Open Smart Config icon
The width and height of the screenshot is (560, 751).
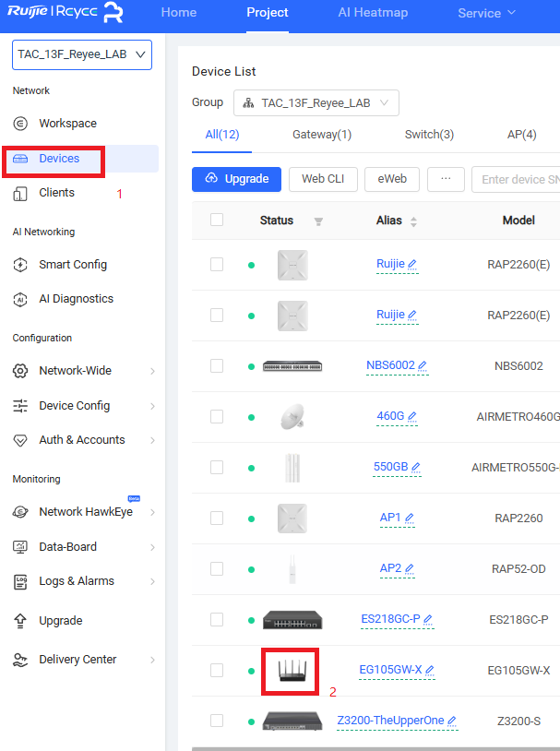[x=20, y=265]
